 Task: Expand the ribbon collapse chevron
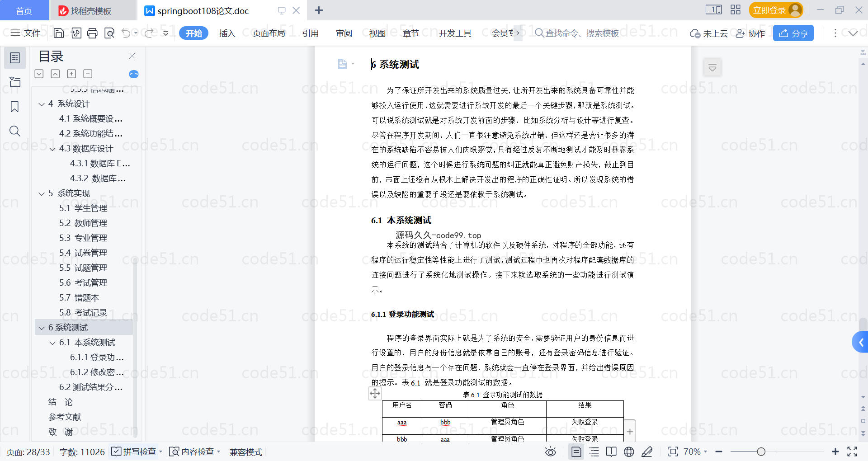(853, 33)
